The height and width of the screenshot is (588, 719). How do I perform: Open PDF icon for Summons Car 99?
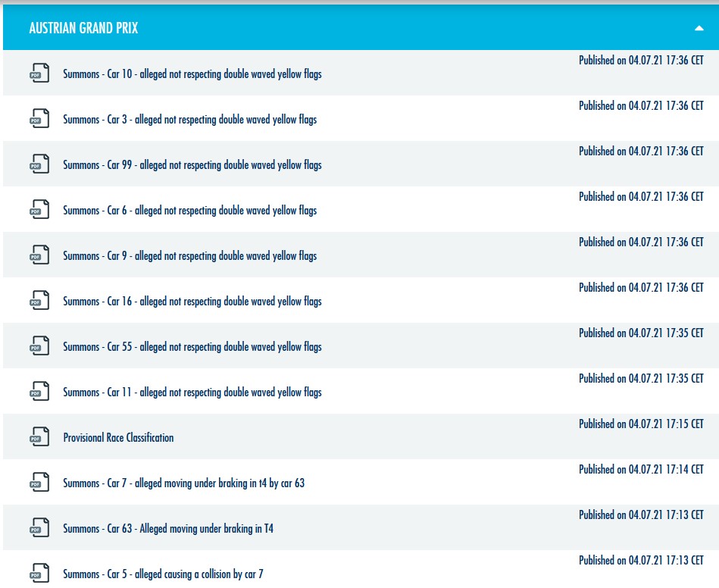pyautogui.click(x=39, y=164)
